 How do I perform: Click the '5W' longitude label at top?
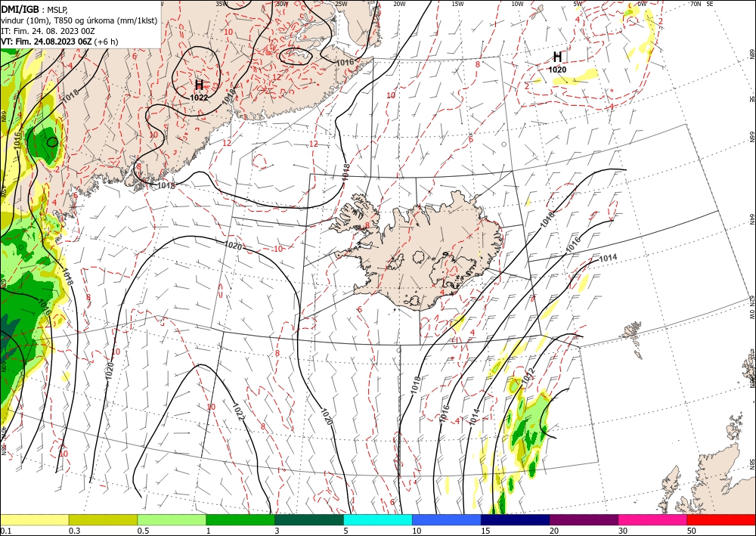pyautogui.click(x=578, y=4)
